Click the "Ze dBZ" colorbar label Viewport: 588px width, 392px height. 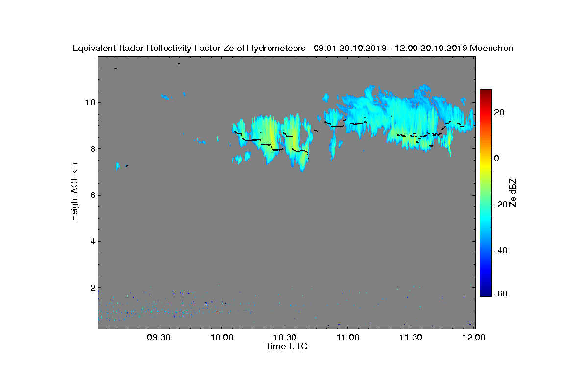coord(513,193)
